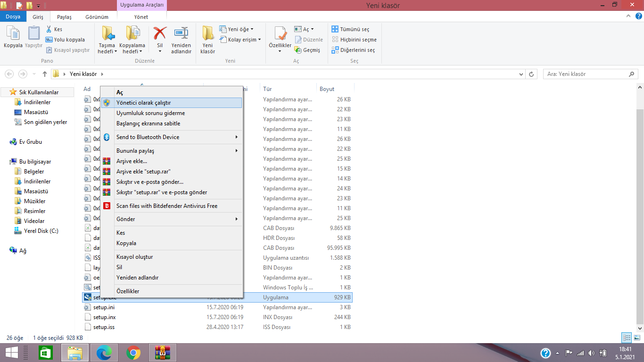Click Diğerlerini seç in the ribbon
This screenshot has height=362, width=644.
coord(354,50)
